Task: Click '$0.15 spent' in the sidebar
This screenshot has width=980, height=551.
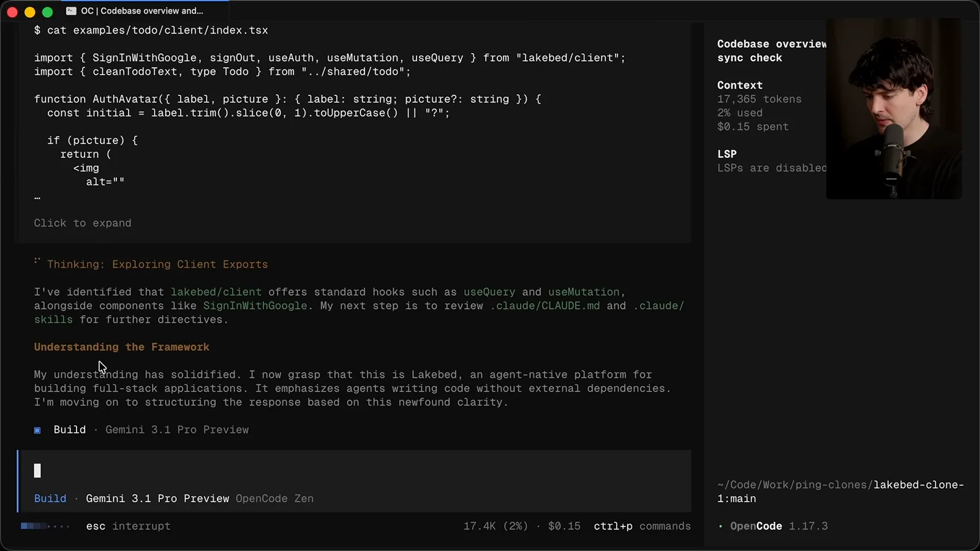Action: pos(753,127)
